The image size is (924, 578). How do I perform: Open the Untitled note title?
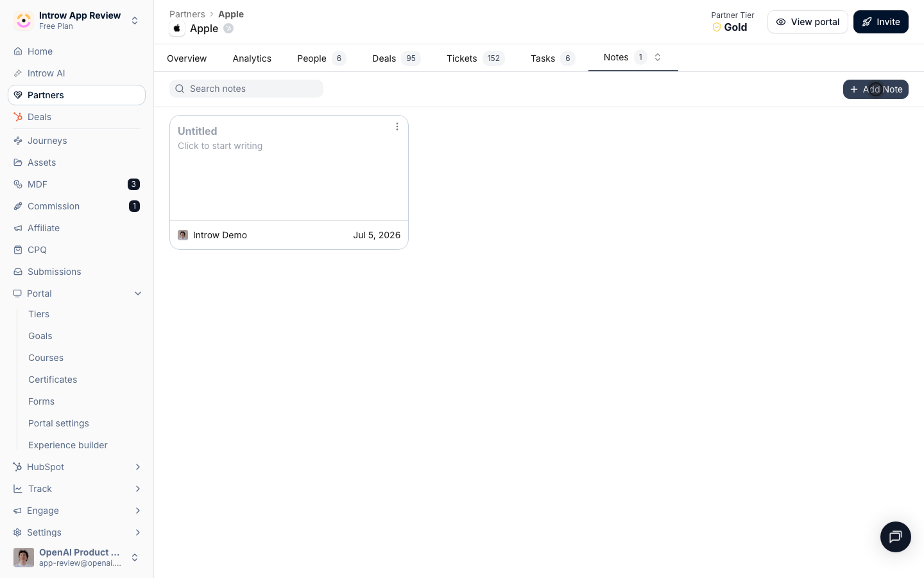pyautogui.click(x=198, y=131)
